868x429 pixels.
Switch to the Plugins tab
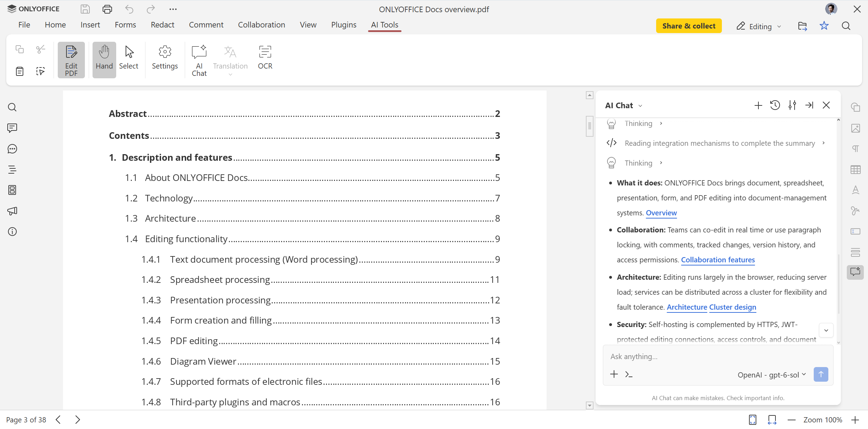pos(344,25)
